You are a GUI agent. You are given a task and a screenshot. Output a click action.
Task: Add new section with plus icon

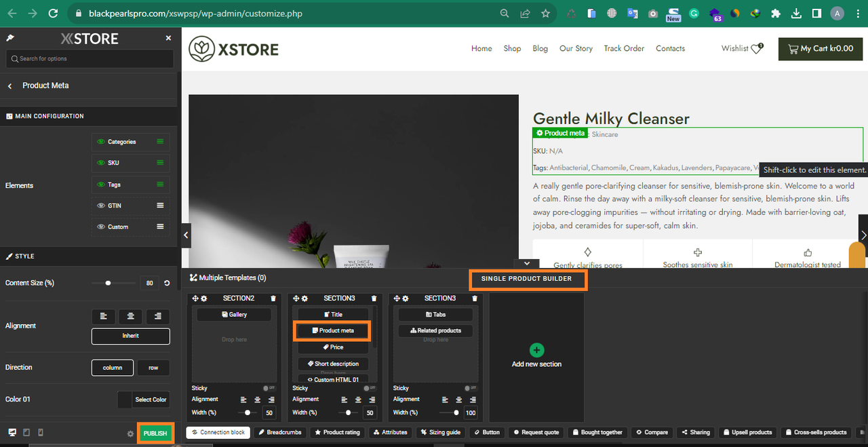pyautogui.click(x=536, y=350)
